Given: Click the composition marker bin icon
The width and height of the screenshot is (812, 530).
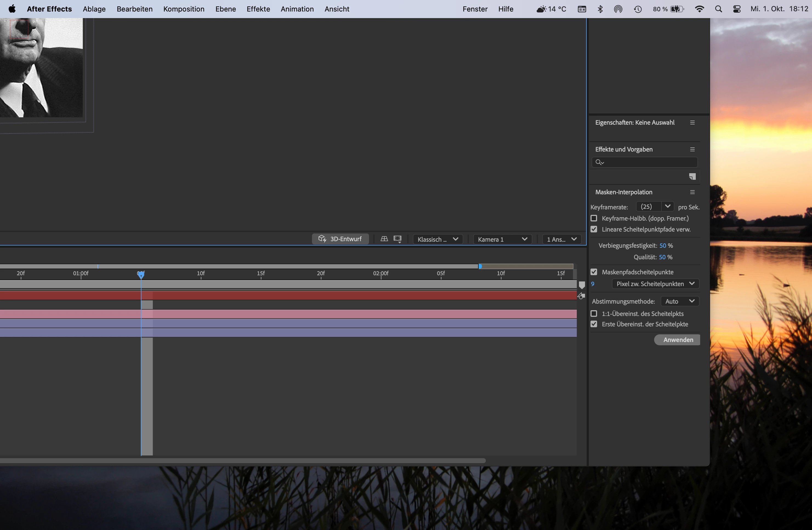Looking at the screenshot, I should point(582,285).
